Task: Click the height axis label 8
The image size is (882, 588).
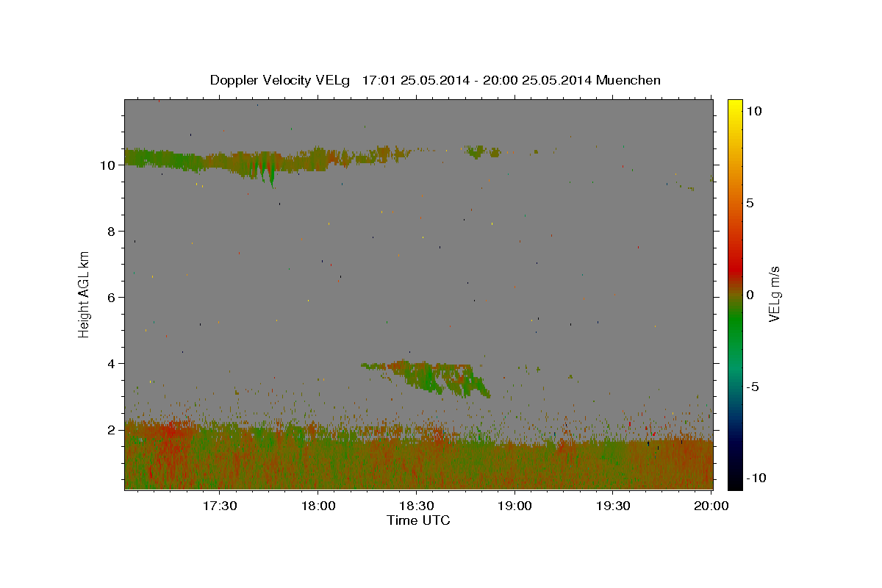Action: point(112,232)
